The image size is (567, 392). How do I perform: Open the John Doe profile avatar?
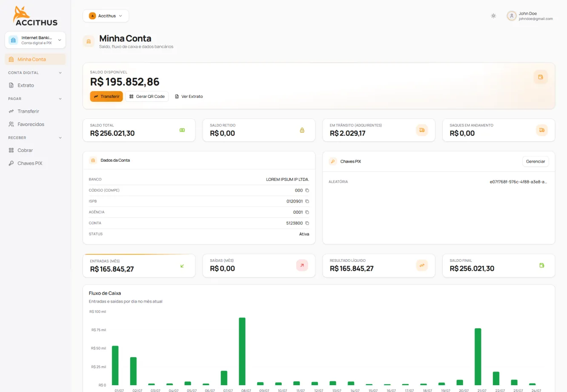511,16
